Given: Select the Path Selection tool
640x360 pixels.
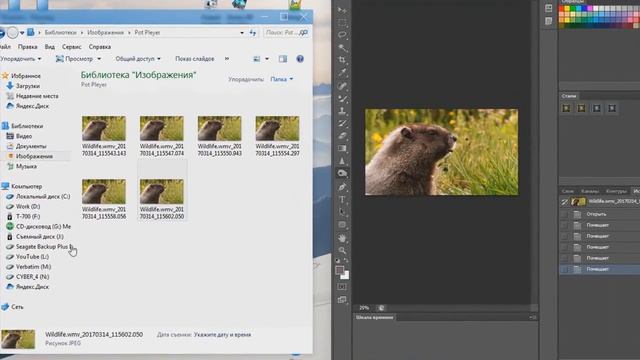Looking at the screenshot, I should coord(342,212).
